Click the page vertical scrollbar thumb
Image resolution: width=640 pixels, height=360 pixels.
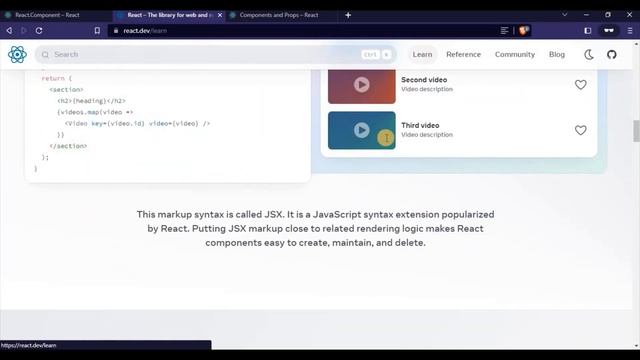click(x=636, y=131)
